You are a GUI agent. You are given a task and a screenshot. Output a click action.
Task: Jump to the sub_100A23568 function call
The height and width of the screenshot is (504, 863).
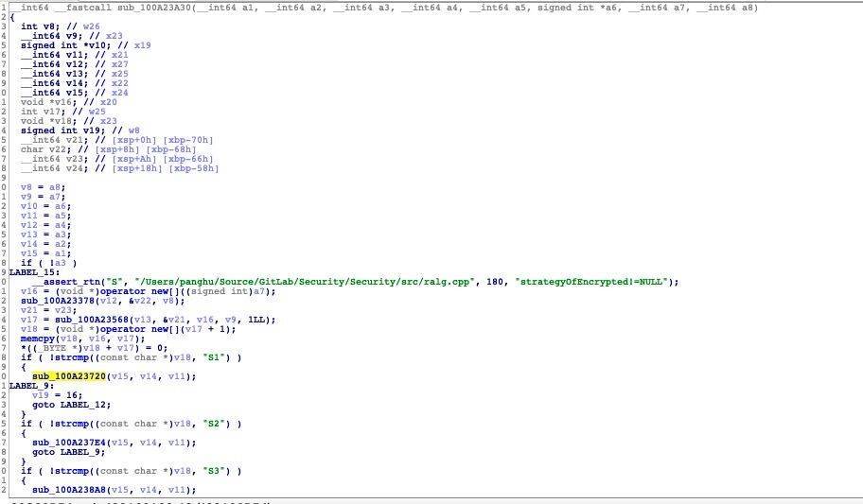(x=92, y=320)
